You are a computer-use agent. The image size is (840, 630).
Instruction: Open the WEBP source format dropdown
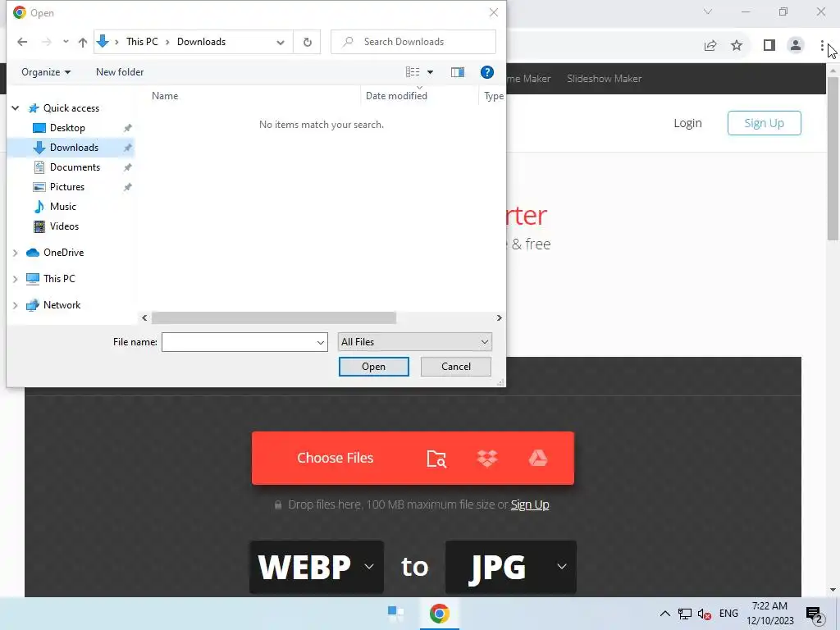pos(317,567)
